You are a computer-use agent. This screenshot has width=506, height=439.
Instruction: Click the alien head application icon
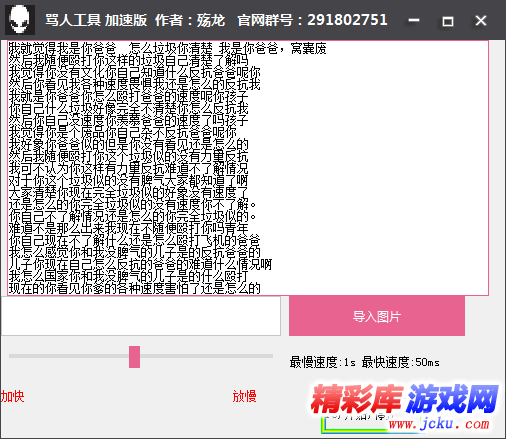coord(20,20)
